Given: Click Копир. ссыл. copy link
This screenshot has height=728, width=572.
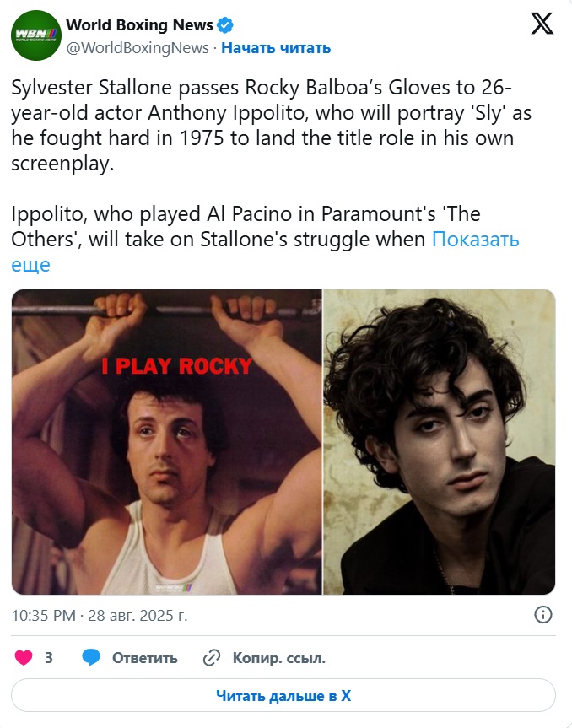Looking at the screenshot, I should click(x=279, y=658).
